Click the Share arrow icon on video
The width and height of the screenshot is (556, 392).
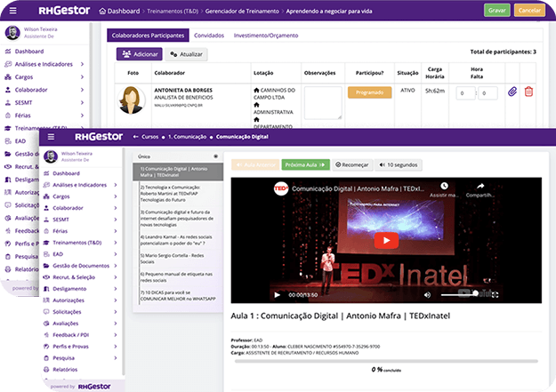point(480,186)
